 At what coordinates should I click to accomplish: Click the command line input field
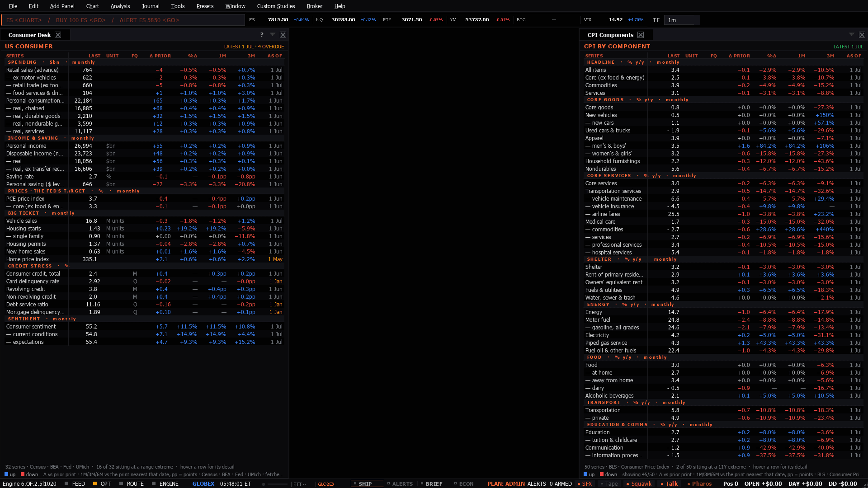(123, 20)
